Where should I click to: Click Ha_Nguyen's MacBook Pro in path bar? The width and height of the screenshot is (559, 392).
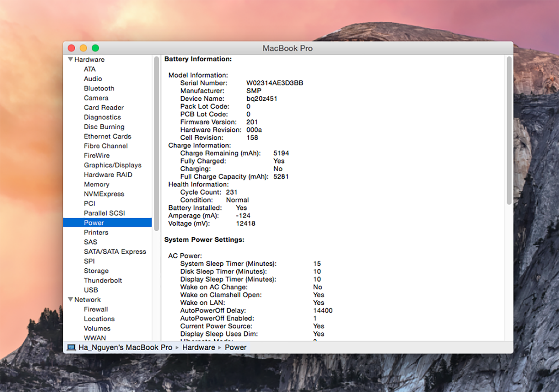(x=125, y=347)
